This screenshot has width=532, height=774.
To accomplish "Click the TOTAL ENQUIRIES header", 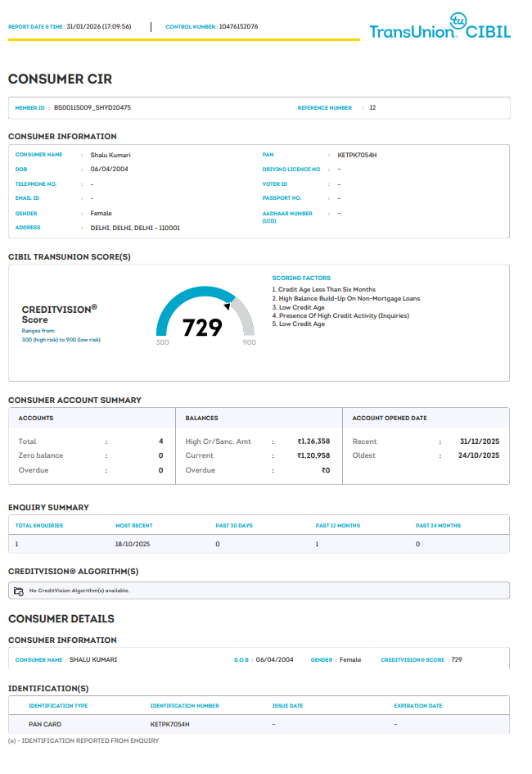I will (39, 526).
